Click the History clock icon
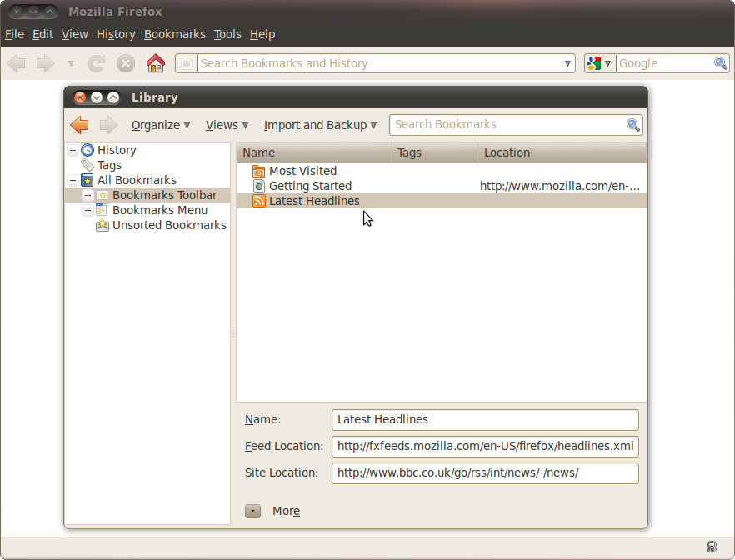Image resolution: width=735 pixels, height=560 pixels. click(87, 150)
